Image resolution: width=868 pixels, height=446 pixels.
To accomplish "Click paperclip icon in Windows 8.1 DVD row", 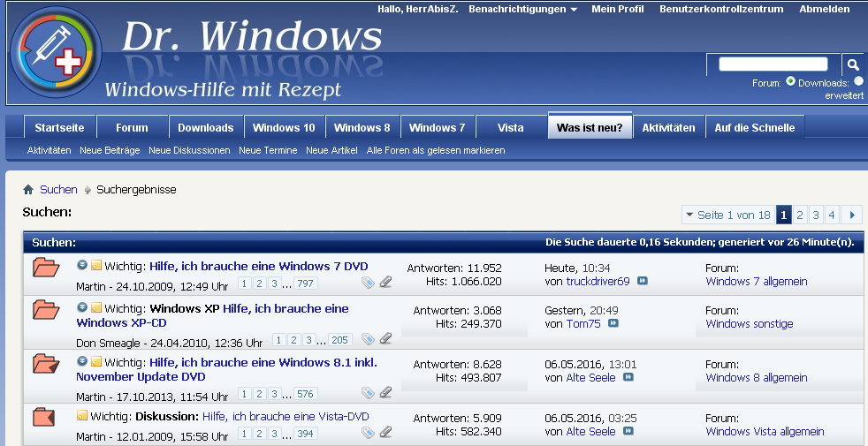I will (x=386, y=392).
